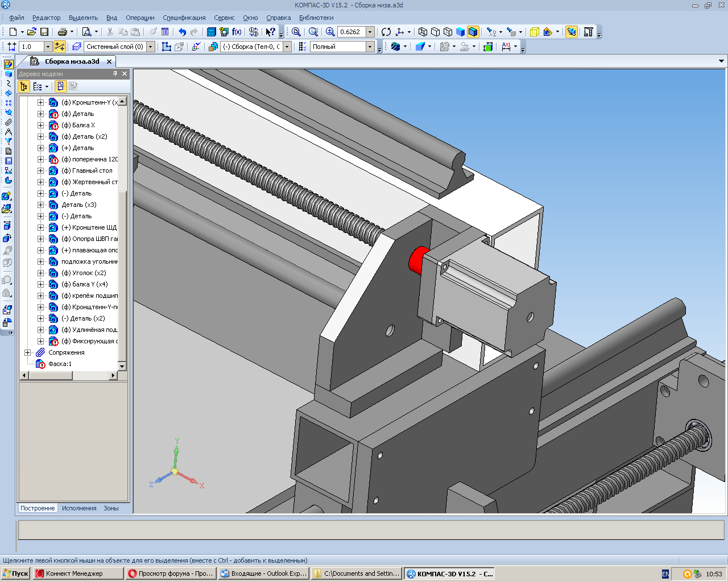Zoom in with the magnifier plus icon

coord(330,32)
